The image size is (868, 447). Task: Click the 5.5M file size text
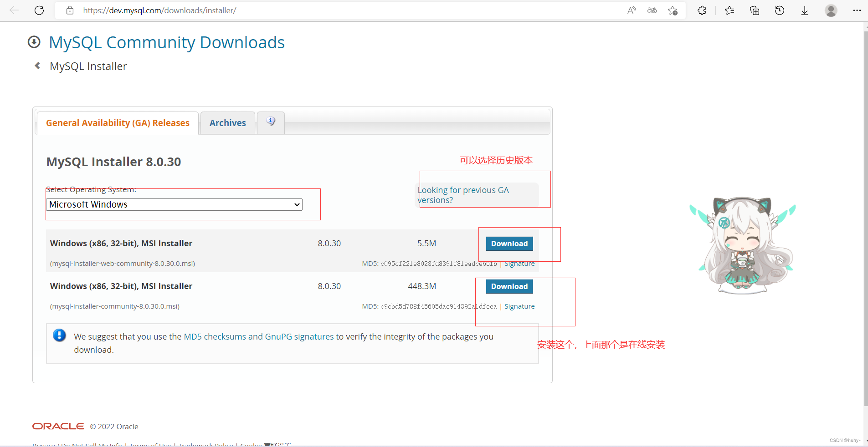[426, 244]
